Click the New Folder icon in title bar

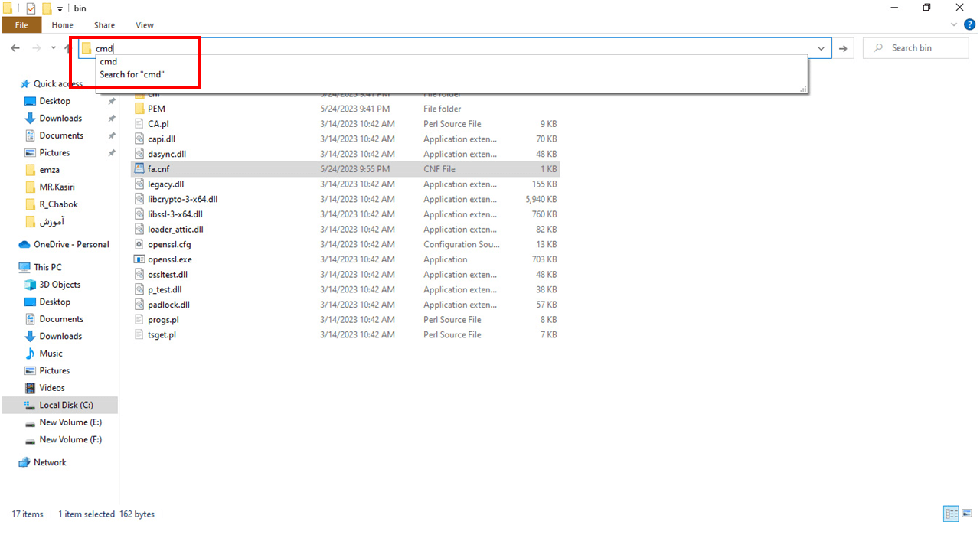(x=47, y=8)
